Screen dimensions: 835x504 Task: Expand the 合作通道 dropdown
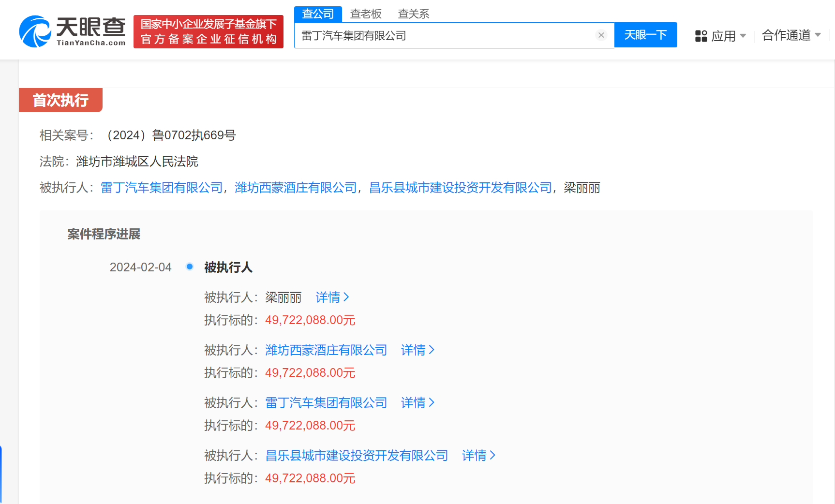point(791,35)
